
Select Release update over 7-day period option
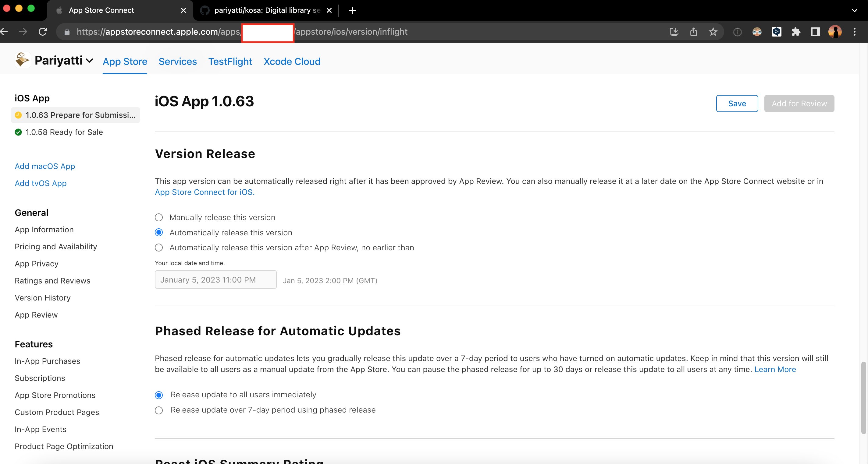coord(160,410)
